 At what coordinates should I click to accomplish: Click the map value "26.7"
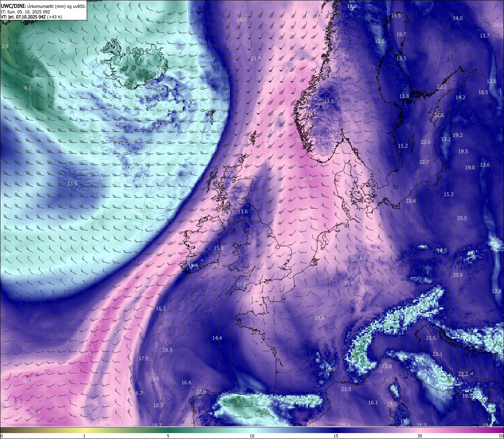tap(363, 290)
